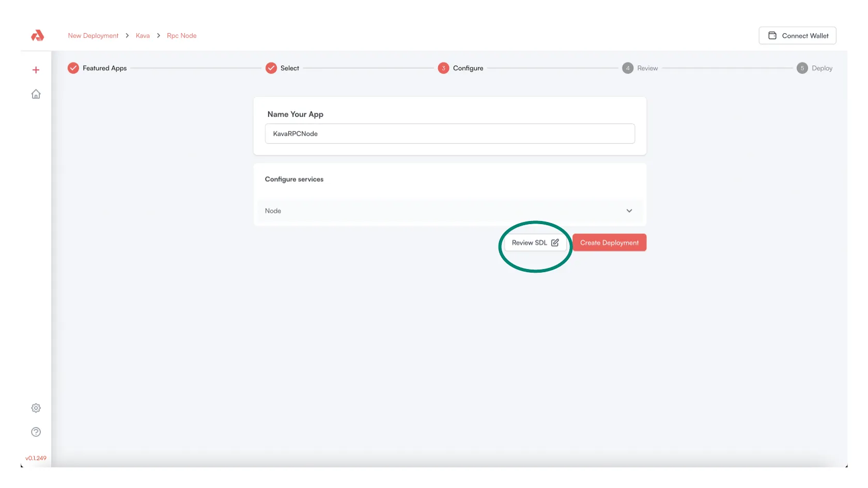Navigate to Kava breadcrumb link
The width and height of the screenshot is (868, 488).
point(143,36)
